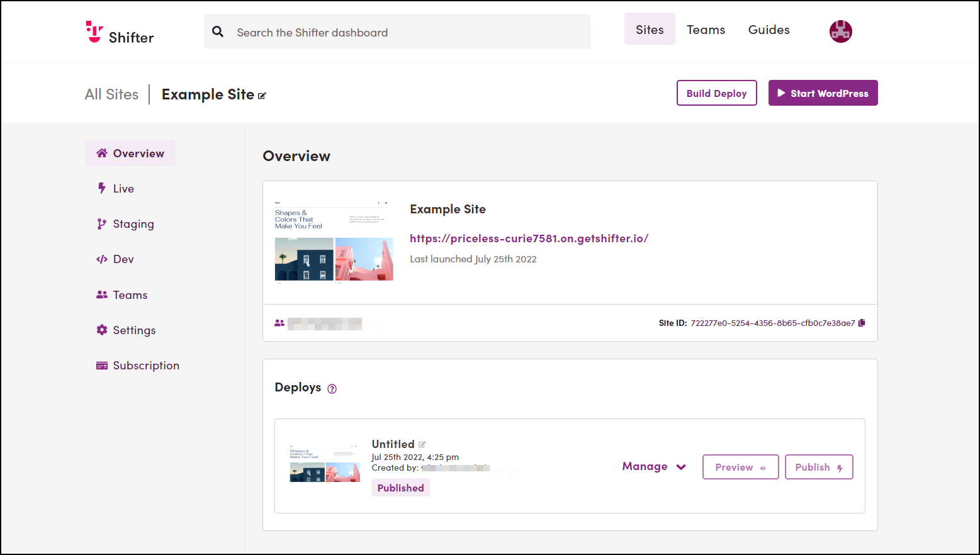
Task: Select Dev in the sidebar
Action: 115,259
